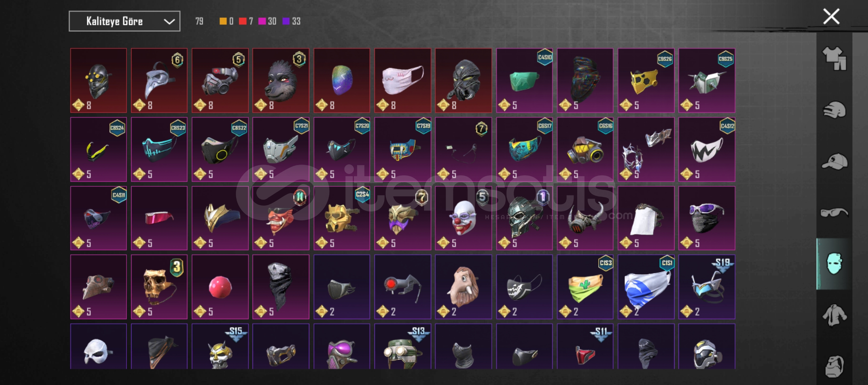Select the purple quality count filter
Viewport: 868px width, 385px height.
point(291,21)
